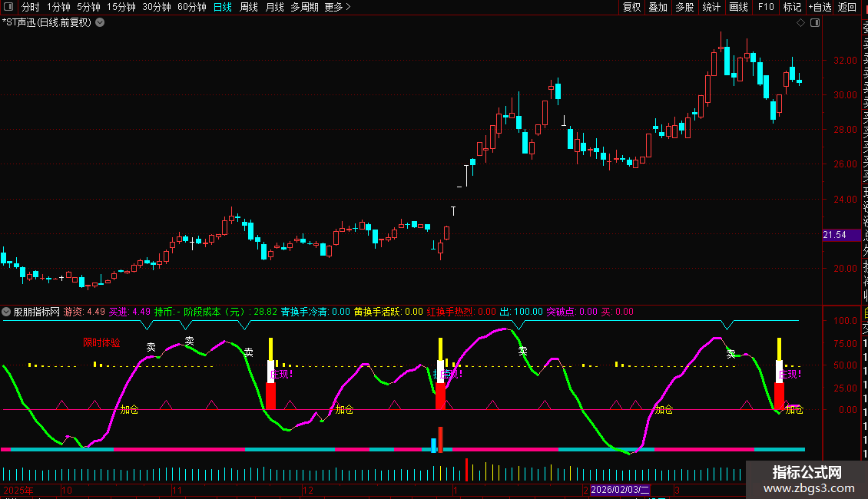Click 青换手冷清: 0.00 label

click(x=316, y=312)
